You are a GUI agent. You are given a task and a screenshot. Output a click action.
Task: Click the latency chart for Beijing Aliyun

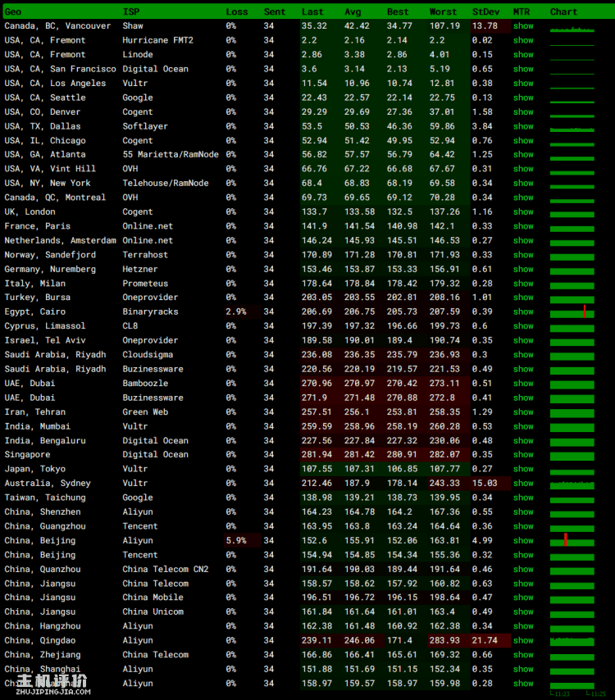[572, 540]
